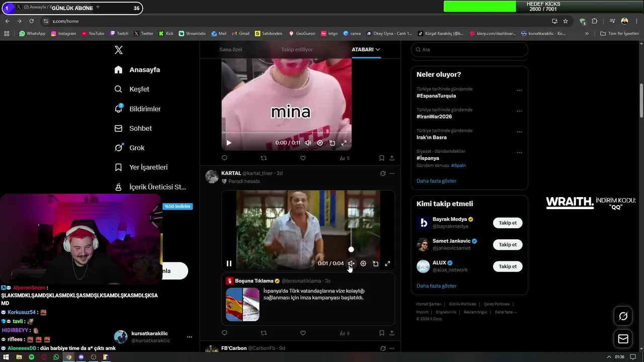Bookmark the mina video post
Viewport: 644px width, 362px height.
382,158
